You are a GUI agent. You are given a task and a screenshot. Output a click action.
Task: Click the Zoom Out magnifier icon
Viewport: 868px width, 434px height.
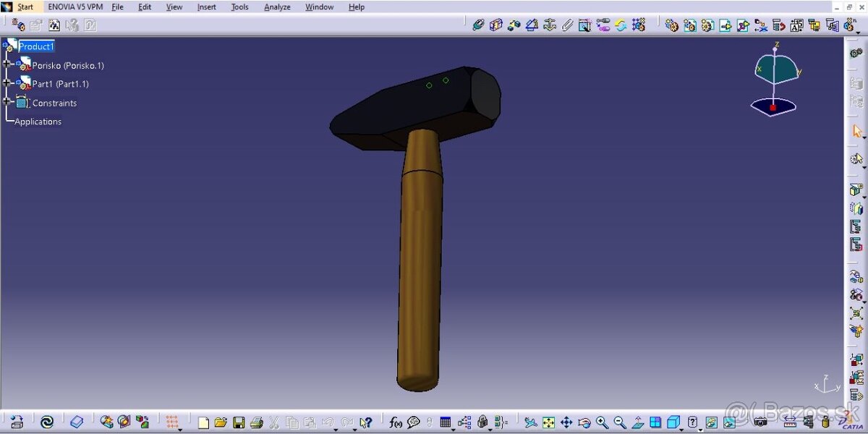[620, 422]
